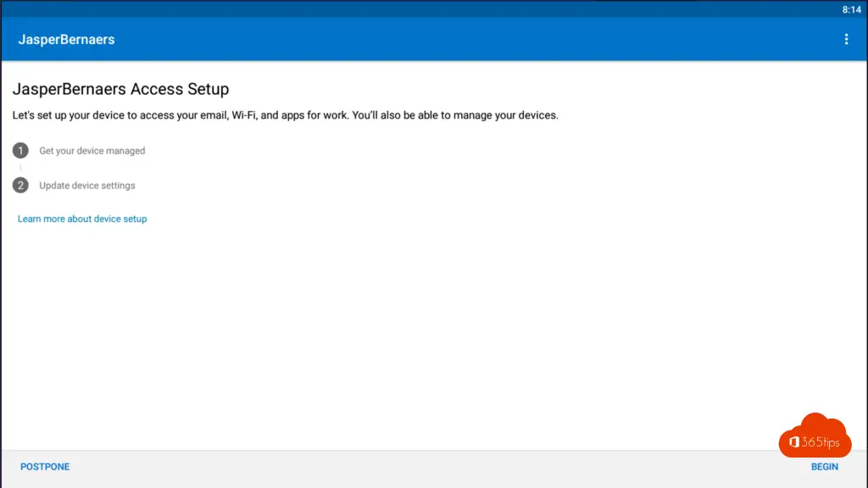Click the word 'Wi-Fi' in description
The width and height of the screenshot is (868, 488).
click(243, 115)
